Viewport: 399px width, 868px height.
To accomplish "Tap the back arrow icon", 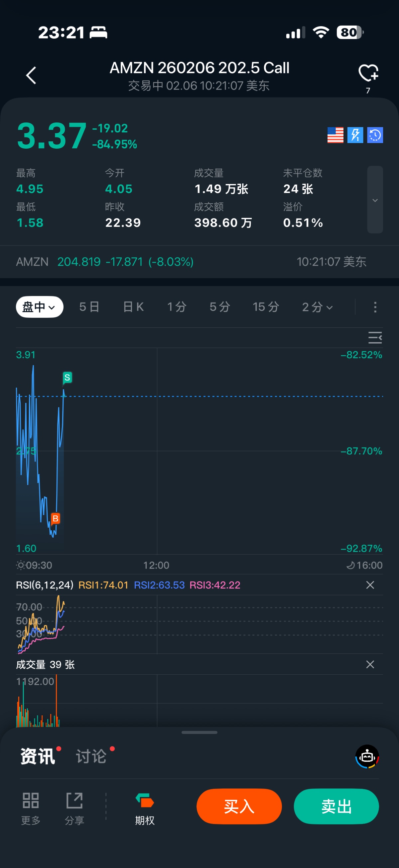I will click(x=31, y=75).
